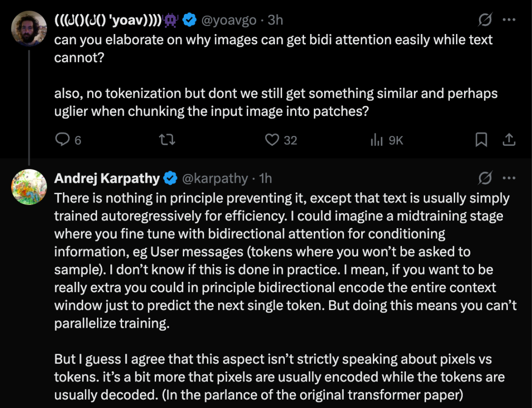This screenshot has height=408, width=532.
Task: Open Andrej Karpathy's profile avatar
Action: 29,187
